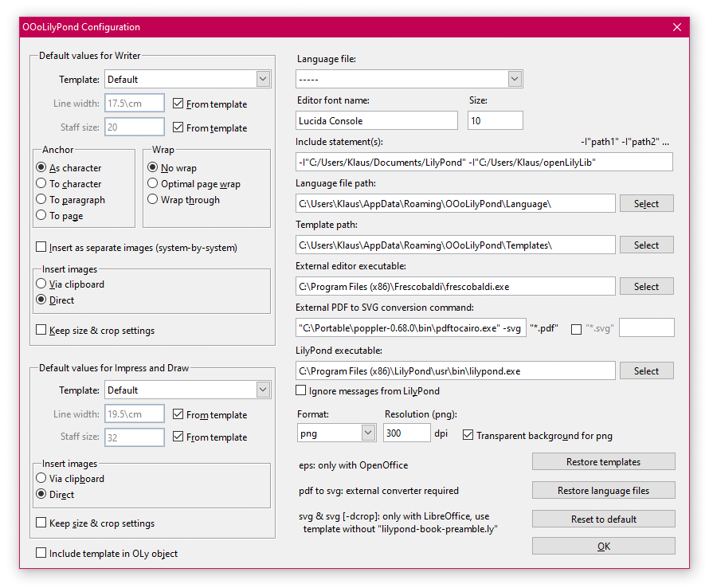This screenshot has width=709, height=588.
Task: Click the Language file path field
Action: point(456,203)
